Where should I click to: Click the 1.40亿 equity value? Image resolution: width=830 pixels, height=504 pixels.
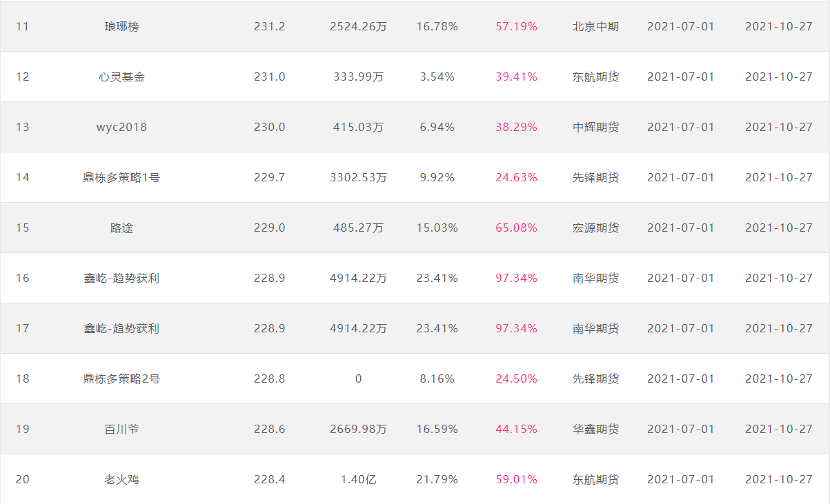pos(358,479)
